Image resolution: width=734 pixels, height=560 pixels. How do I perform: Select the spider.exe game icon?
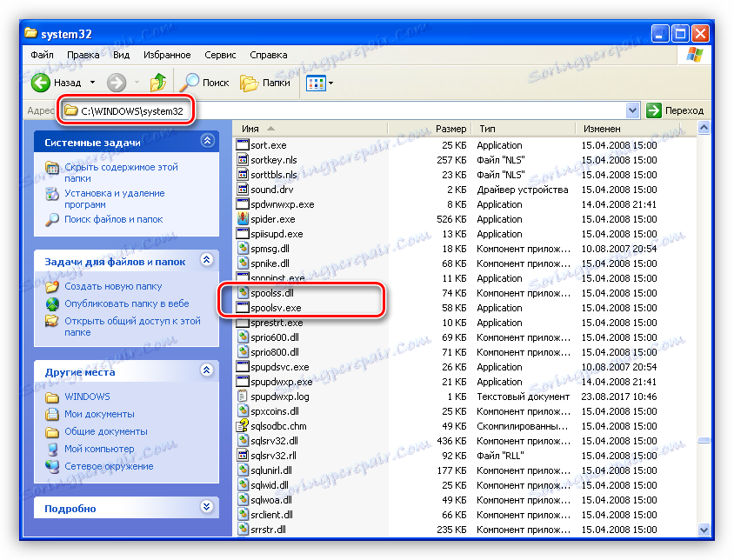[x=243, y=218]
